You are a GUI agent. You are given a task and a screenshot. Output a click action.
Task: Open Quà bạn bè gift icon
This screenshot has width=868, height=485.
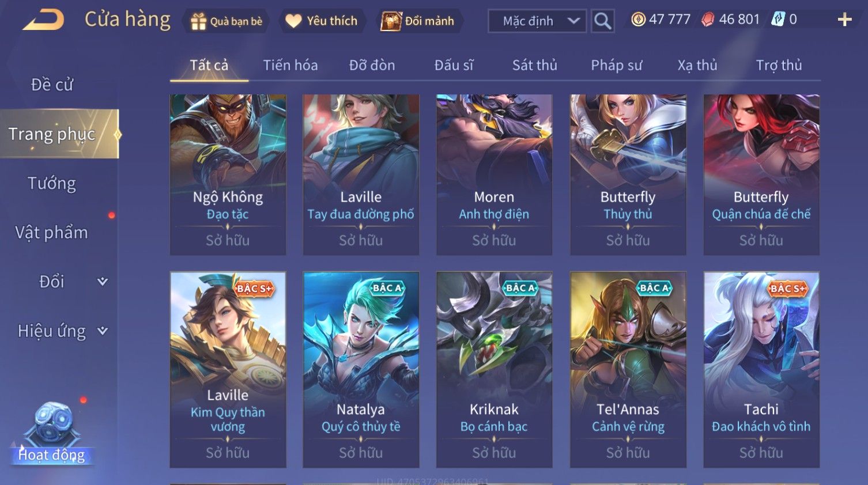[198, 21]
